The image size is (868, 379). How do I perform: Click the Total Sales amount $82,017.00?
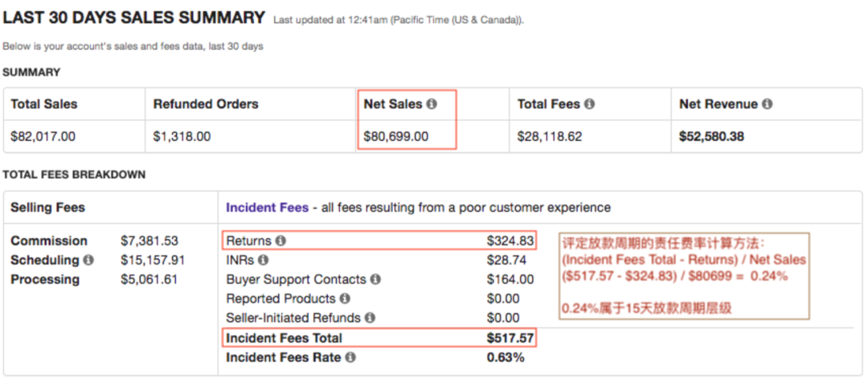click(x=43, y=137)
